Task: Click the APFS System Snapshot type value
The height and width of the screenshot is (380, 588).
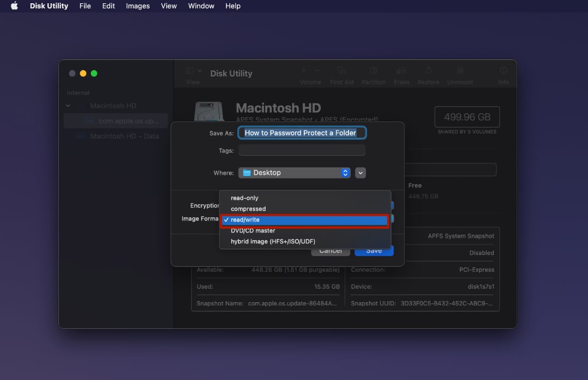Action: 461,236
